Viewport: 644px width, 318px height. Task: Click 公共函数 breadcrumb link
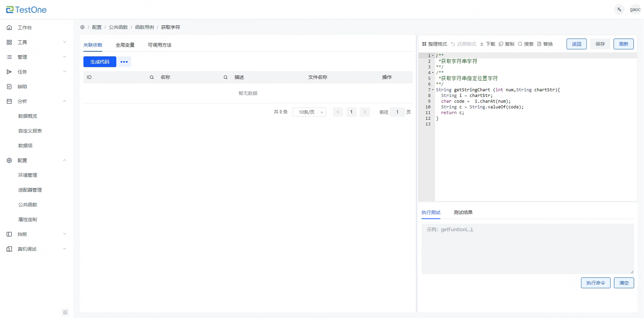(118, 27)
